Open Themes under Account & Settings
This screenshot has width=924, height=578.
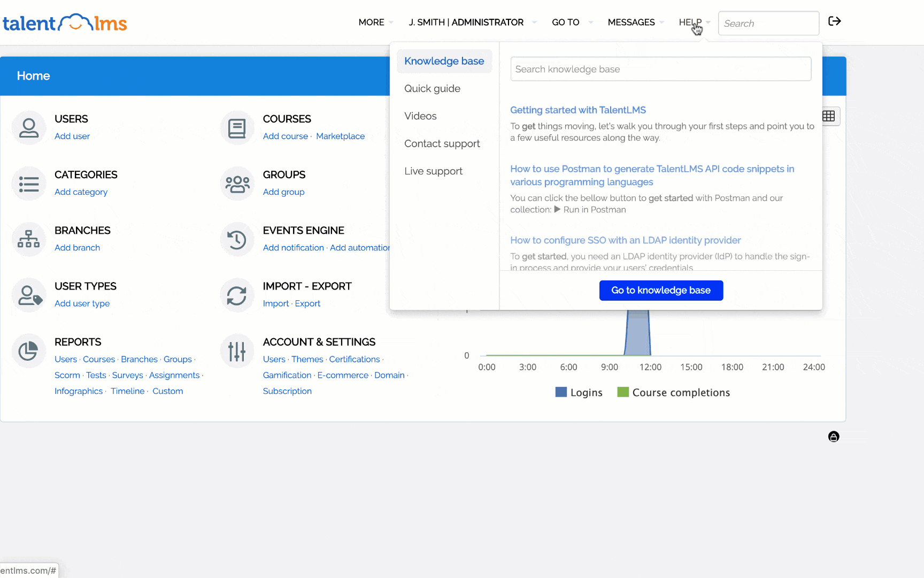(x=307, y=360)
